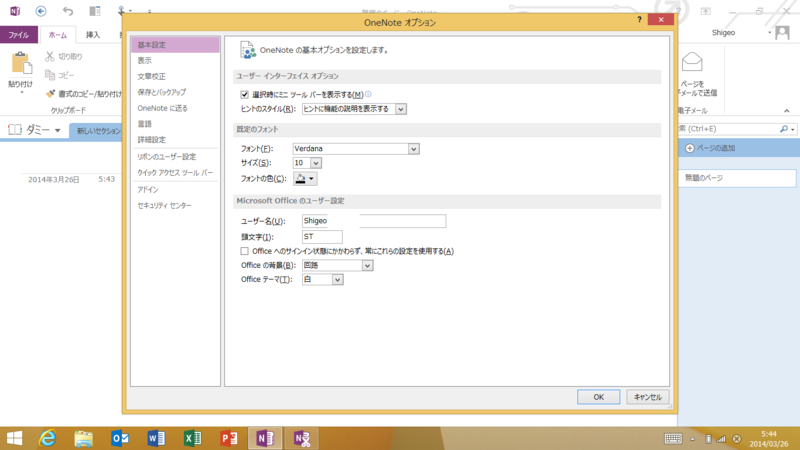Open the Office theme dropdown
Viewport: 800px width, 450px height.
pos(337,280)
